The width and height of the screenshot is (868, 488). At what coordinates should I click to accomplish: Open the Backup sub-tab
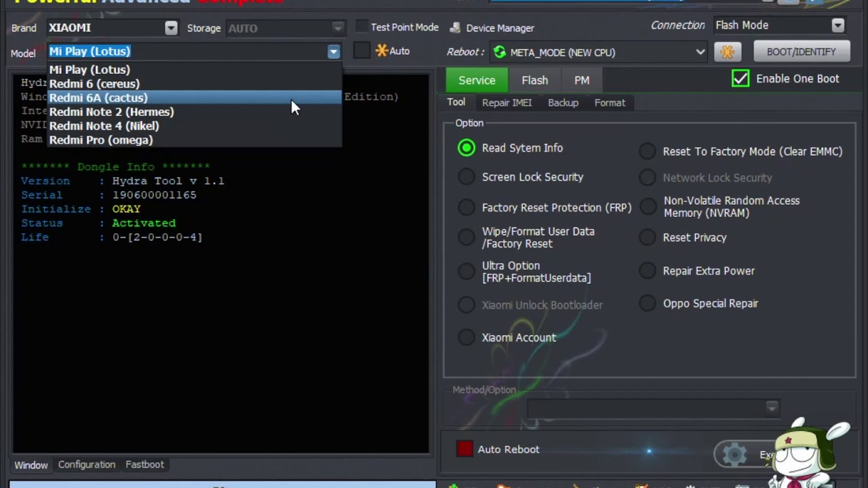[x=563, y=103]
